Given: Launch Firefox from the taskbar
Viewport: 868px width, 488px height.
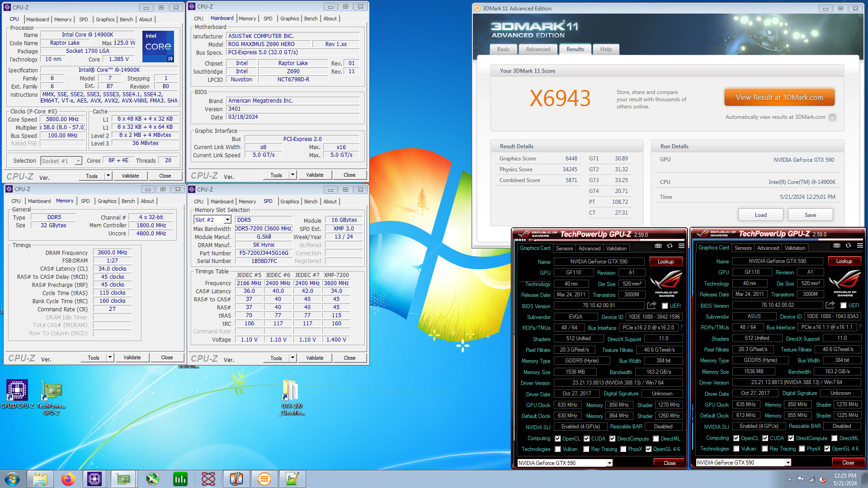Looking at the screenshot, I should click(x=68, y=479).
